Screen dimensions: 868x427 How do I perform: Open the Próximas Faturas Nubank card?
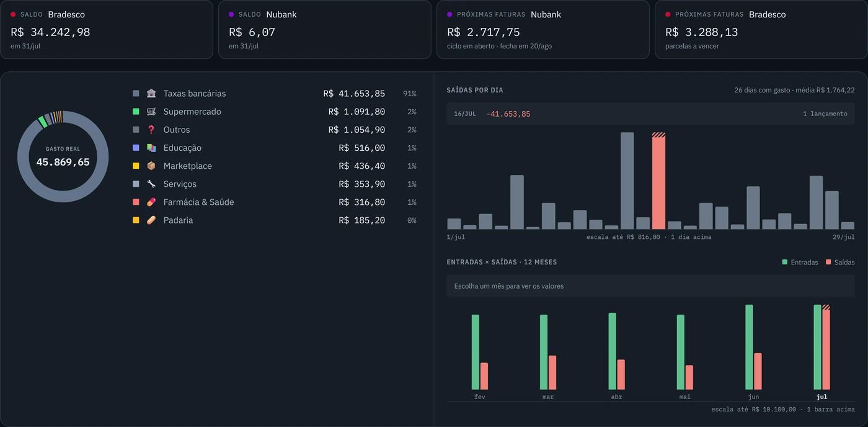click(543, 29)
